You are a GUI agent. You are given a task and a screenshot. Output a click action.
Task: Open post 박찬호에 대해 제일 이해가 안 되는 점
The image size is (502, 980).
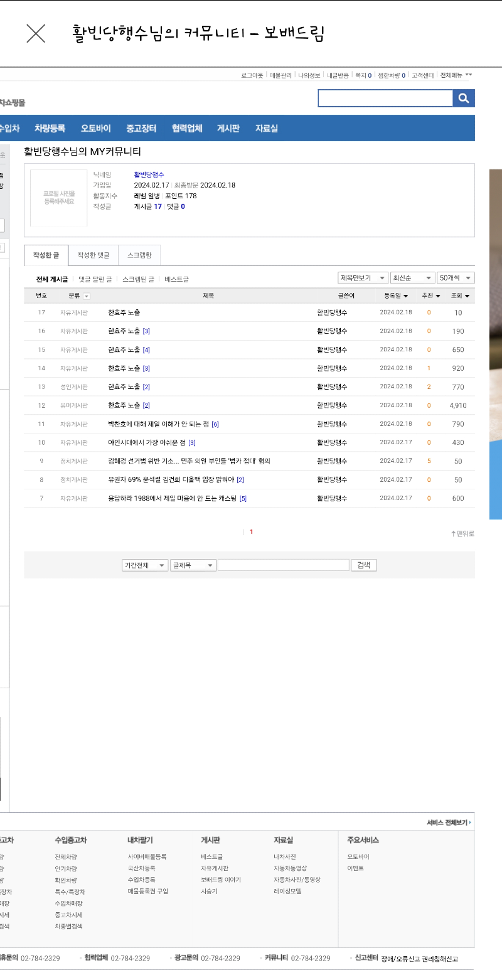pyautogui.click(x=159, y=424)
